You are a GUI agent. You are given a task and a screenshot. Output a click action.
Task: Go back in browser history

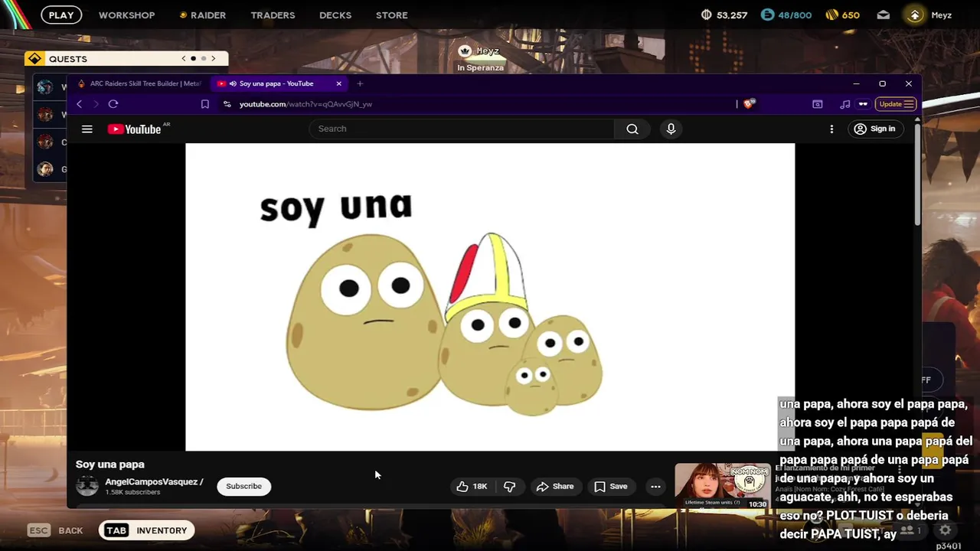[79, 104]
